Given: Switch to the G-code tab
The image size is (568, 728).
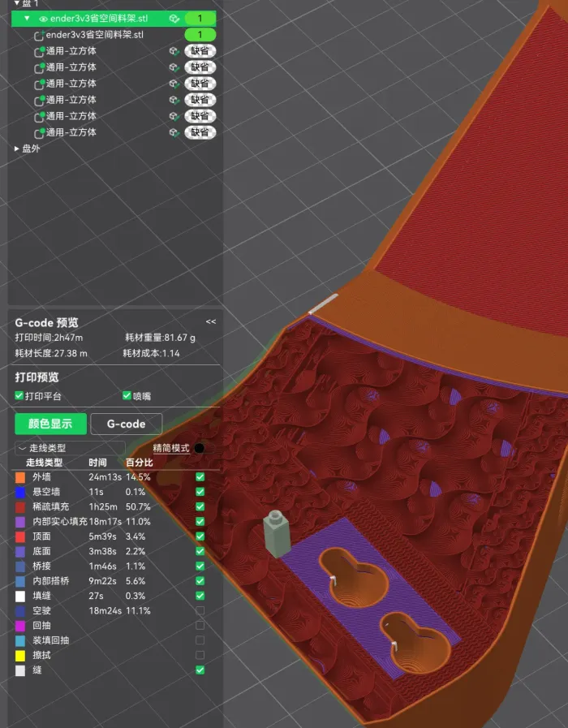Looking at the screenshot, I should tap(126, 424).
